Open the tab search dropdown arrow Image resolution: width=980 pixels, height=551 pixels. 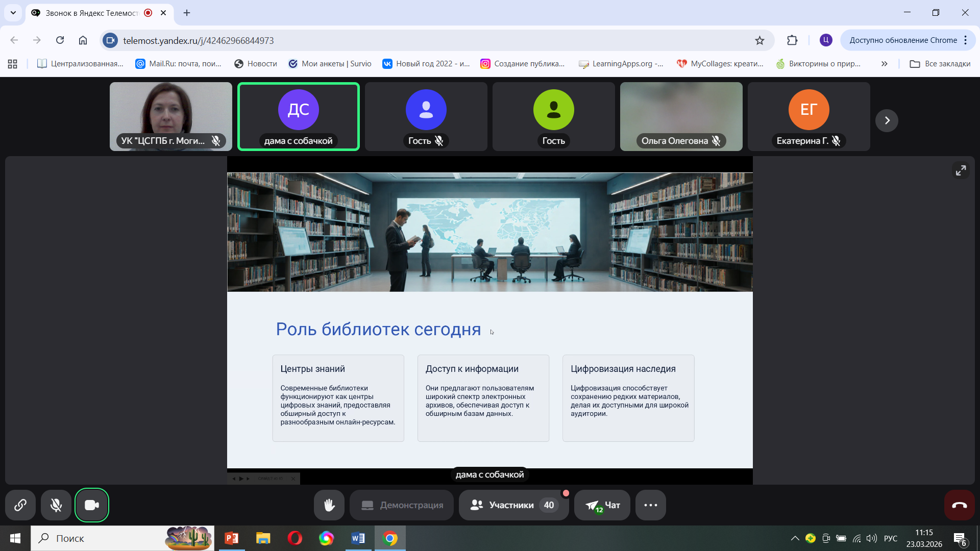pyautogui.click(x=13, y=13)
